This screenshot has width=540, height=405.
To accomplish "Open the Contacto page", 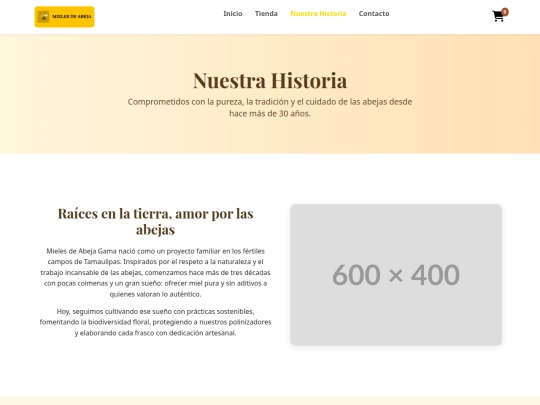I will point(374,14).
